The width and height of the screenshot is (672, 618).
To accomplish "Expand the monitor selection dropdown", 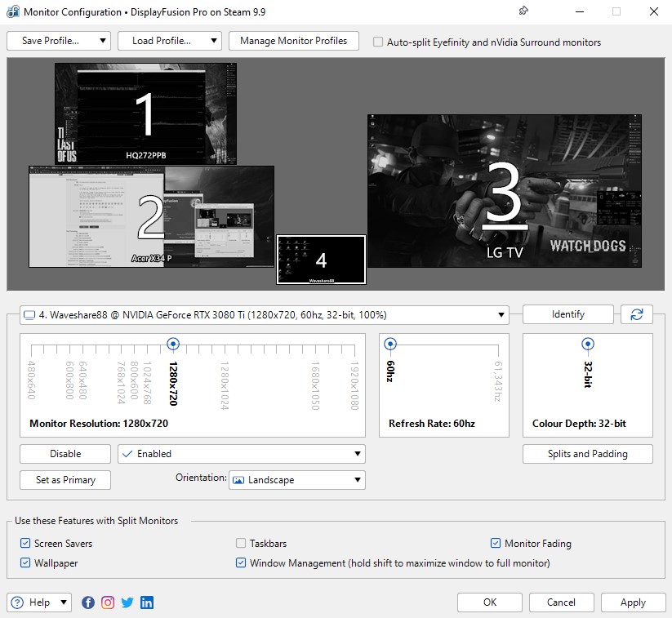I will click(x=263, y=315).
